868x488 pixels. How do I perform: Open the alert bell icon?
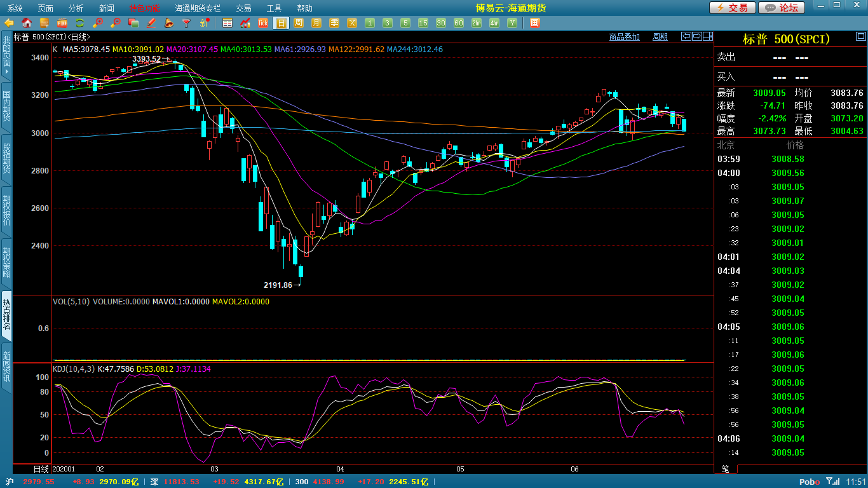(x=169, y=23)
